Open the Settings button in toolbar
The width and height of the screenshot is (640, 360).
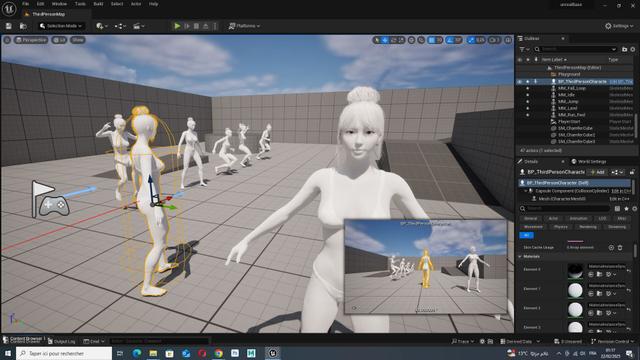coord(619,26)
